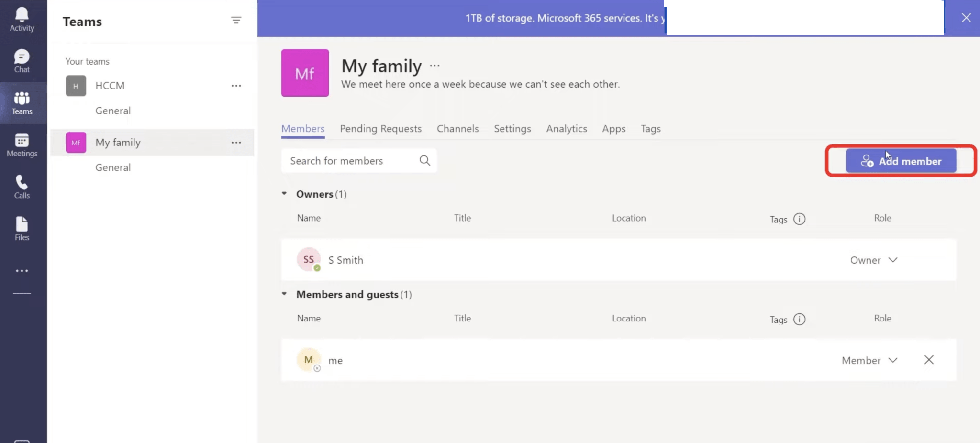
Task: Switch to the Pending Requests tab
Action: 380,128
